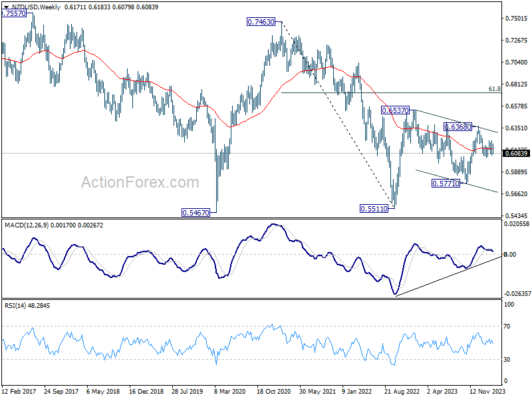Click the MACD 0.020558 scale value

[x=517, y=224]
